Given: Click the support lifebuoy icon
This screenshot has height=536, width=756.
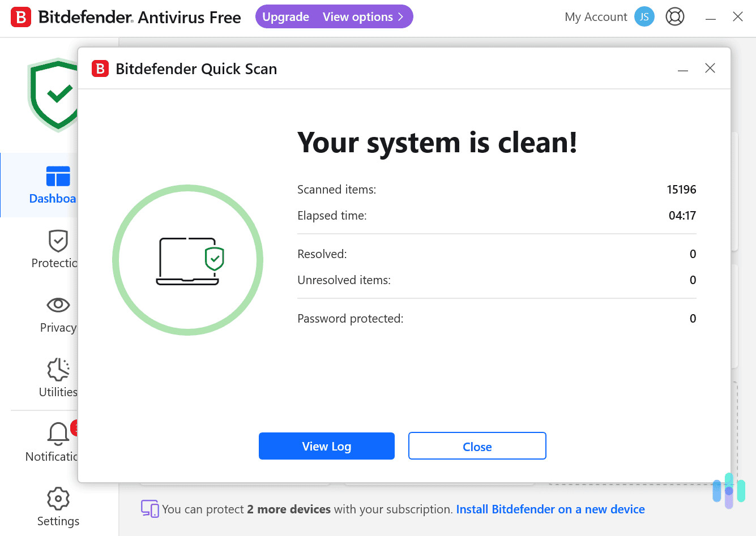Looking at the screenshot, I should [x=675, y=16].
